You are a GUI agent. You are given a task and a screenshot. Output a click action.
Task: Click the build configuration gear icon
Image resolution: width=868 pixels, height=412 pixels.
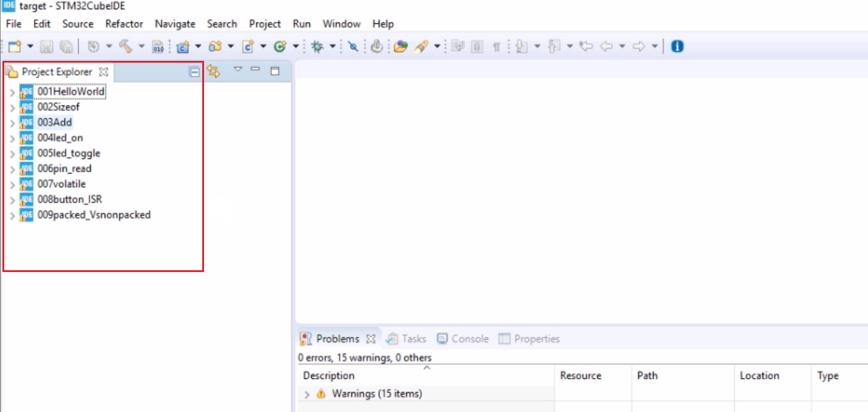click(x=93, y=46)
